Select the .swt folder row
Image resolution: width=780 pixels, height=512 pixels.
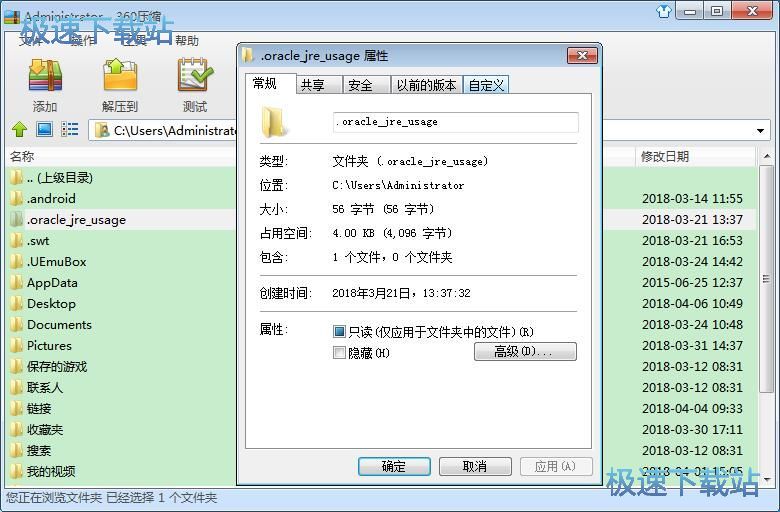tap(122, 241)
